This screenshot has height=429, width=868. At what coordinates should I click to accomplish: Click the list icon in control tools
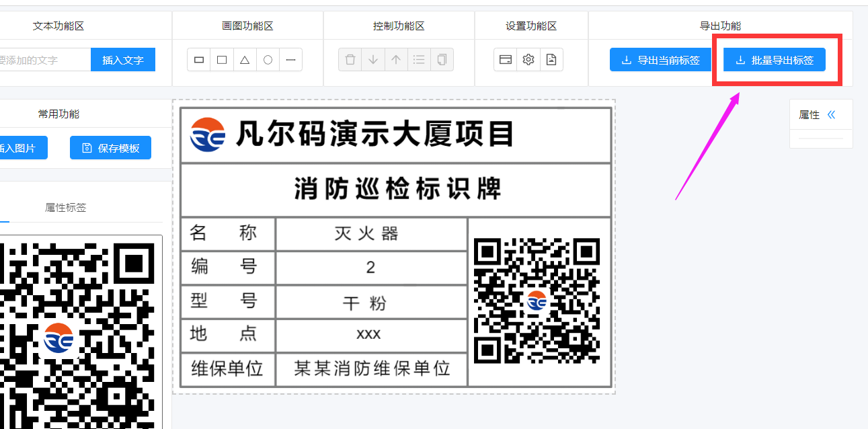419,60
